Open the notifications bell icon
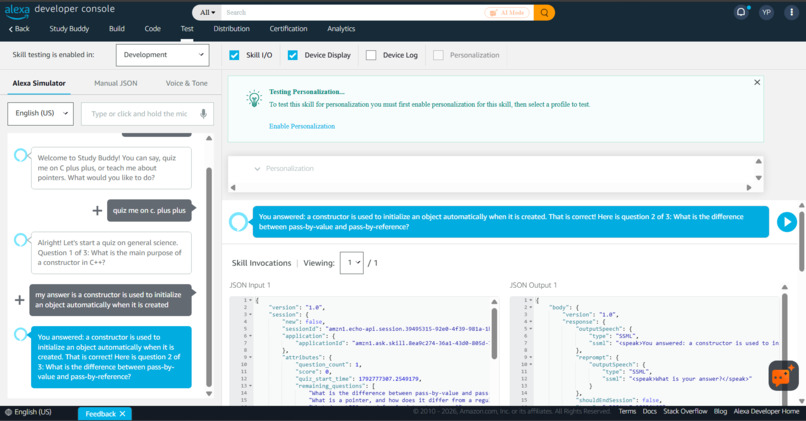Viewport: 806px width, 421px height. pos(741,12)
